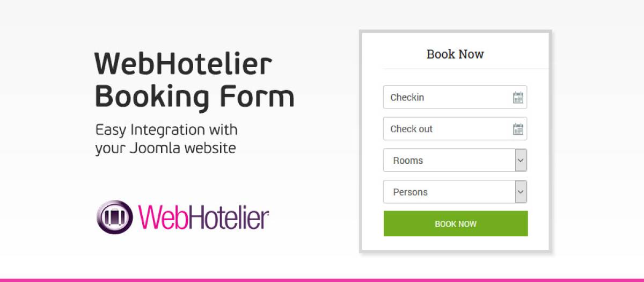Click the pink bar at page bottom

(x=322, y=280)
